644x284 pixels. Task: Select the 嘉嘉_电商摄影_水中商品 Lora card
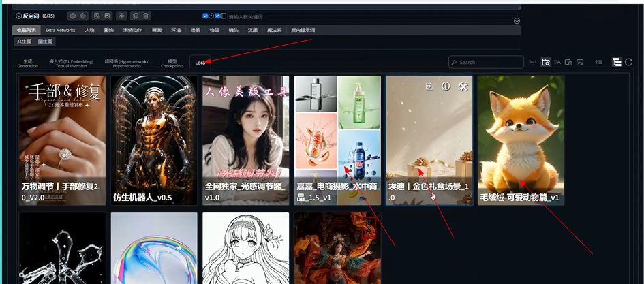click(337, 140)
